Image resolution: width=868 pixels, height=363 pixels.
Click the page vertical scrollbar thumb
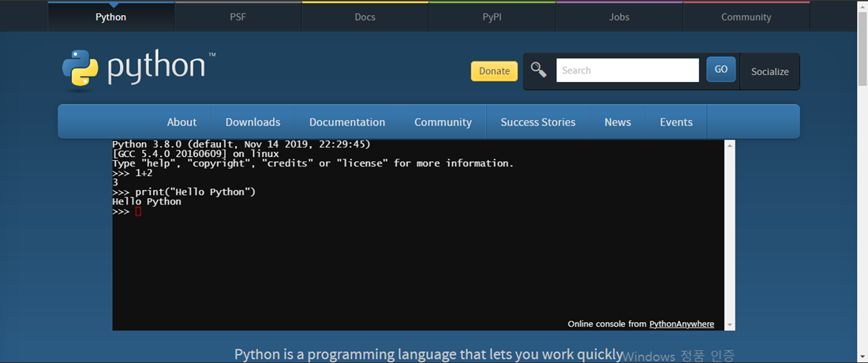(x=862, y=48)
